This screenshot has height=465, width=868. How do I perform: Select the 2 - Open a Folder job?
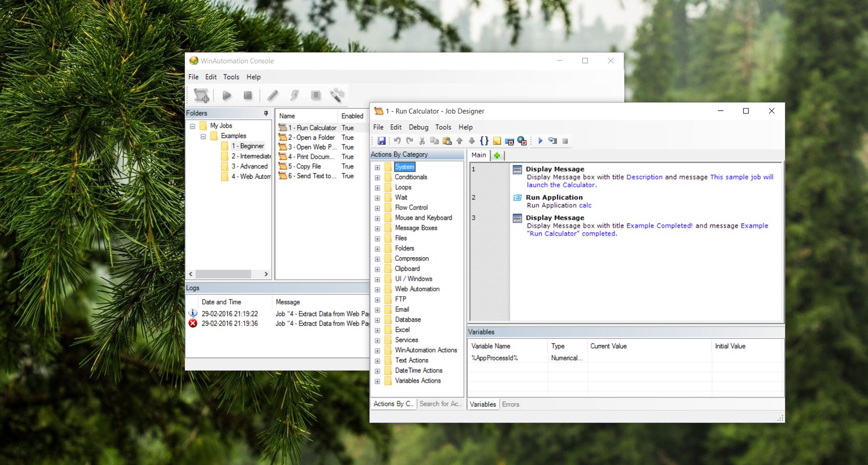[x=311, y=137]
